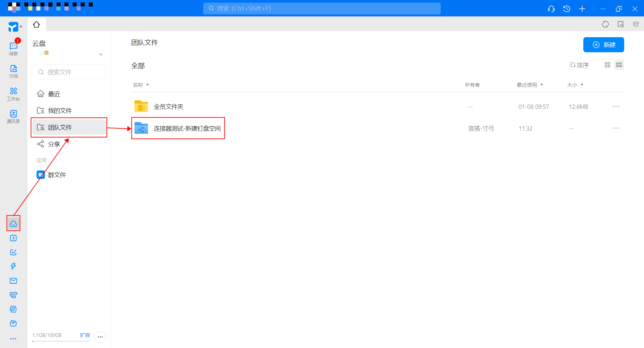
Task: Switch to list view
Action: click(619, 65)
